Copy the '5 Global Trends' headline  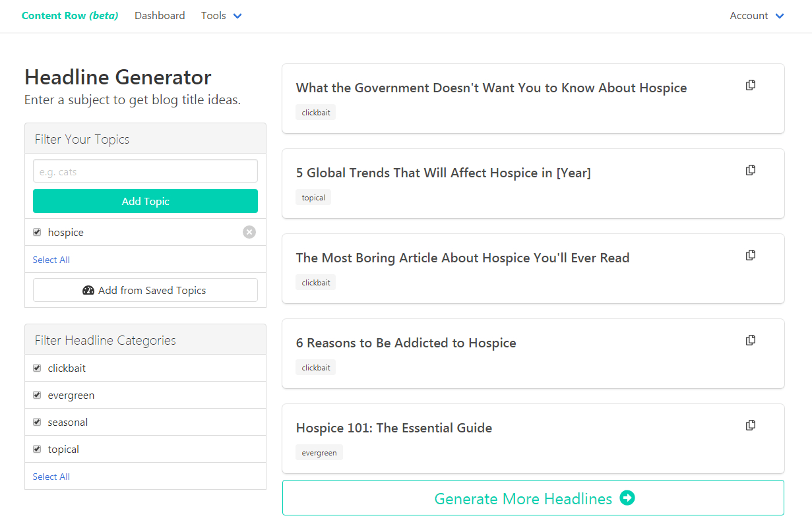[x=751, y=170]
